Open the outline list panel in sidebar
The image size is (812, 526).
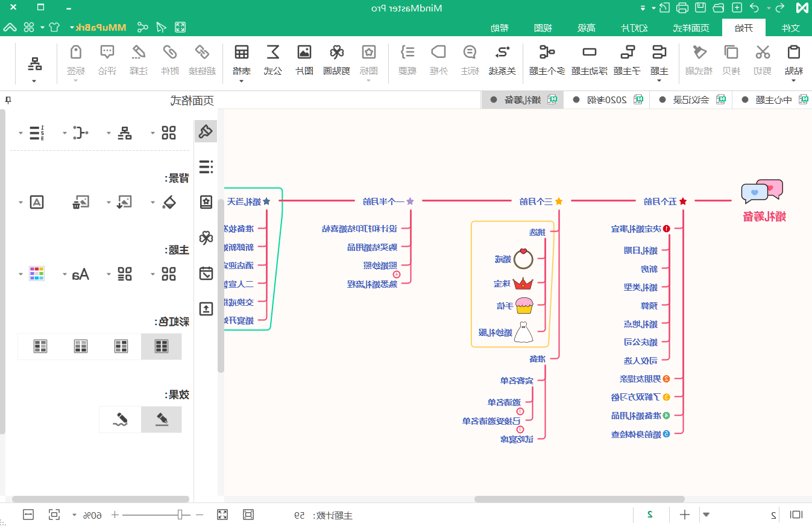tap(206, 166)
